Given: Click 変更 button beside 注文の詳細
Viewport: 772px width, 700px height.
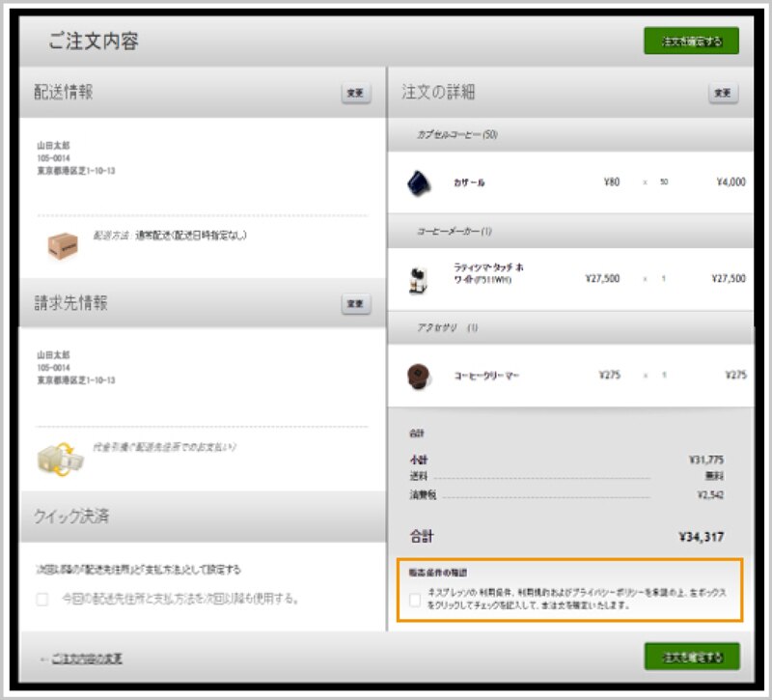Looking at the screenshot, I should (x=723, y=93).
